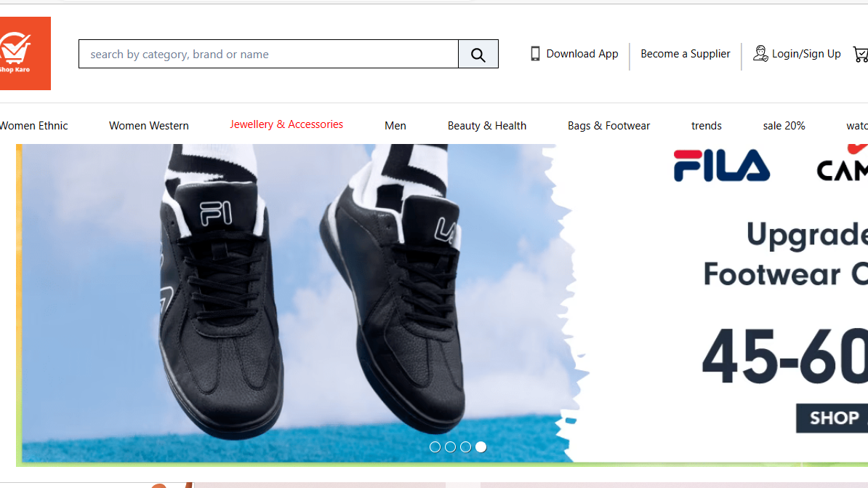Screen dimensions: 868x488
Task: Select the fourth active carousel dot
Action: 481,447
